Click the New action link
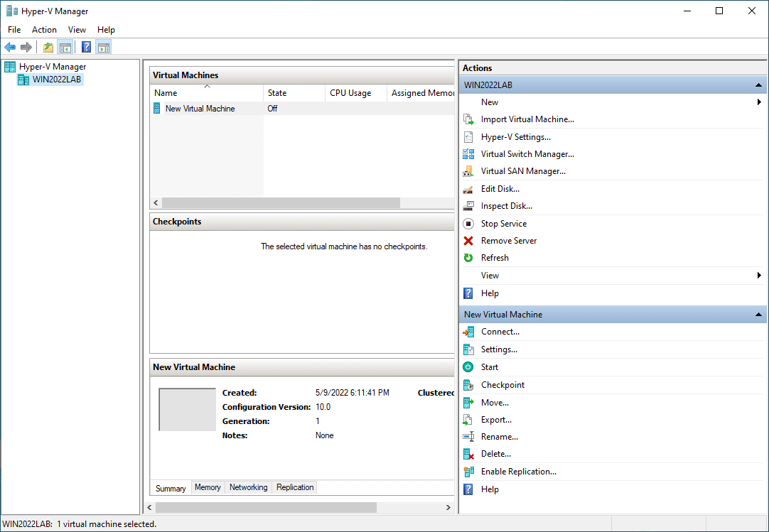The height and width of the screenshot is (532, 769). (490, 102)
